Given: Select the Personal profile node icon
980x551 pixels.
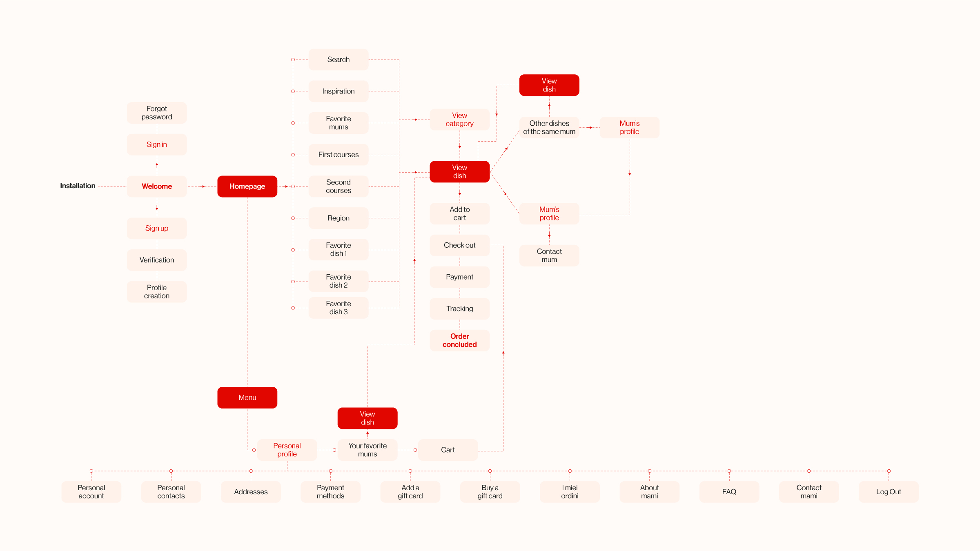Looking at the screenshot, I should (x=287, y=449).
